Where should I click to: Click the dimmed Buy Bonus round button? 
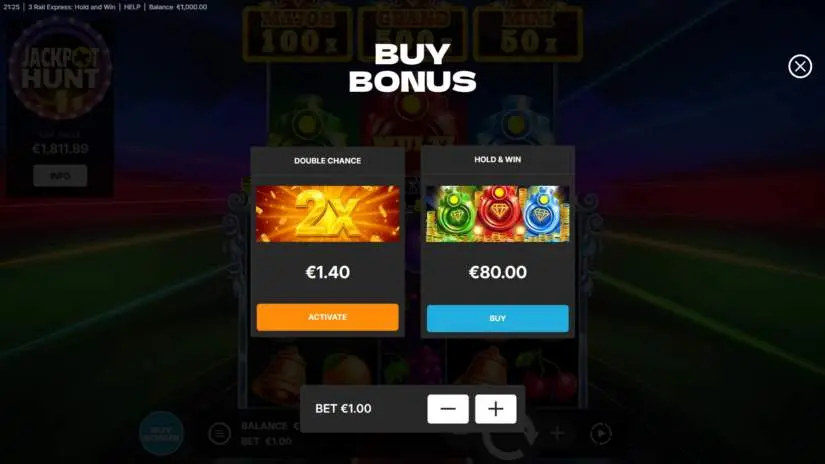[x=162, y=433]
